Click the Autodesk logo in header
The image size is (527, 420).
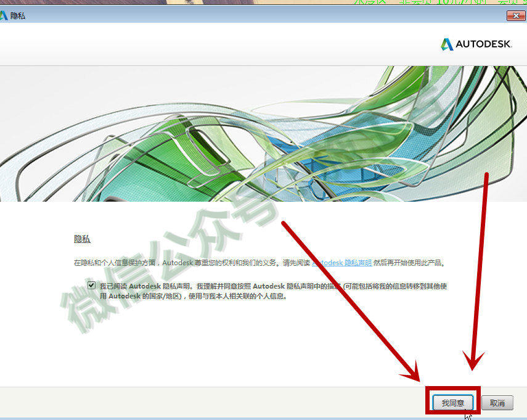(476, 44)
